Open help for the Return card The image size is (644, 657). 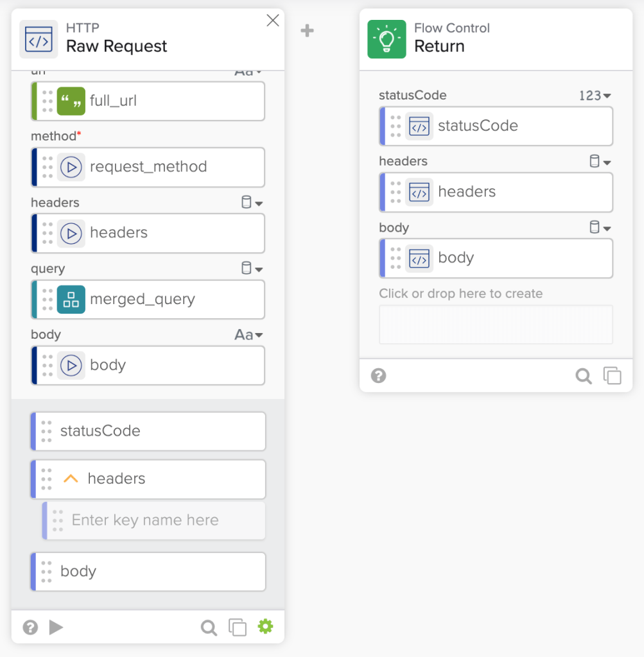379,376
